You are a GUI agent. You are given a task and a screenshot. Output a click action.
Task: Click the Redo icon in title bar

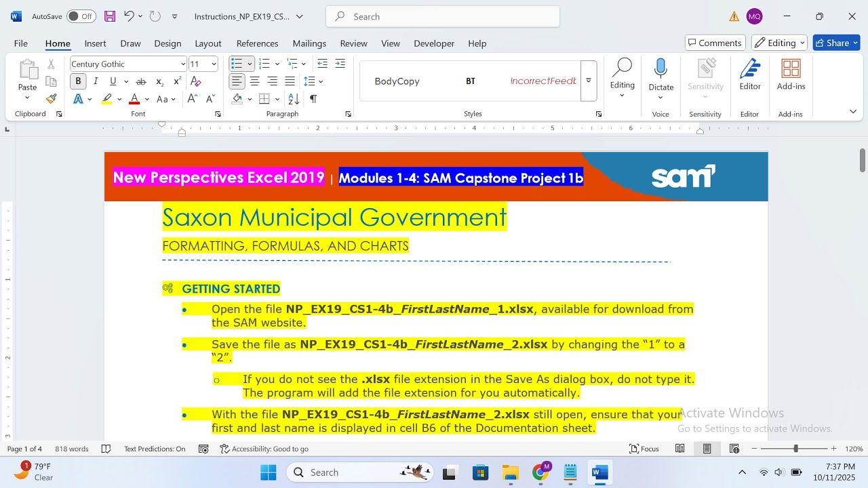(155, 16)
